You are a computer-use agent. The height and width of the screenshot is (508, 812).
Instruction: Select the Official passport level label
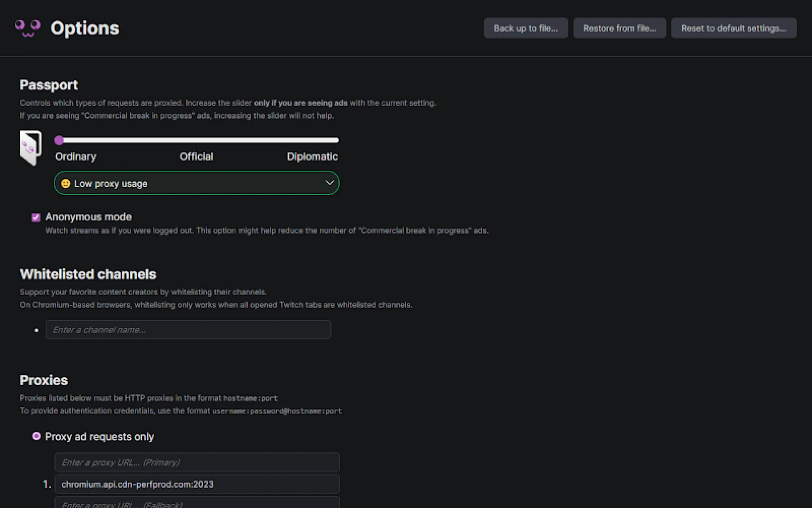196,157
